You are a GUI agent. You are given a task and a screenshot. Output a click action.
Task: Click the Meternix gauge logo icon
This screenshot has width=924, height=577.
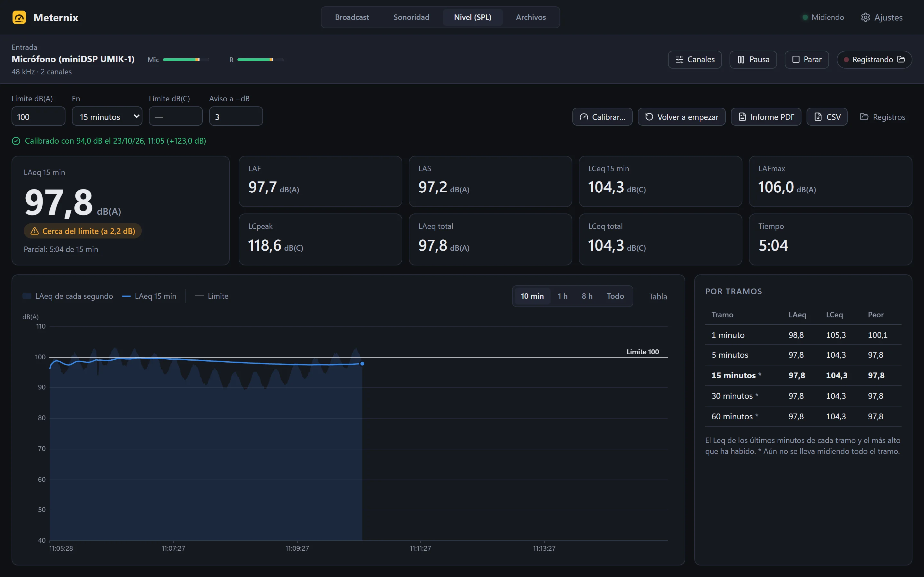point(19,18)
